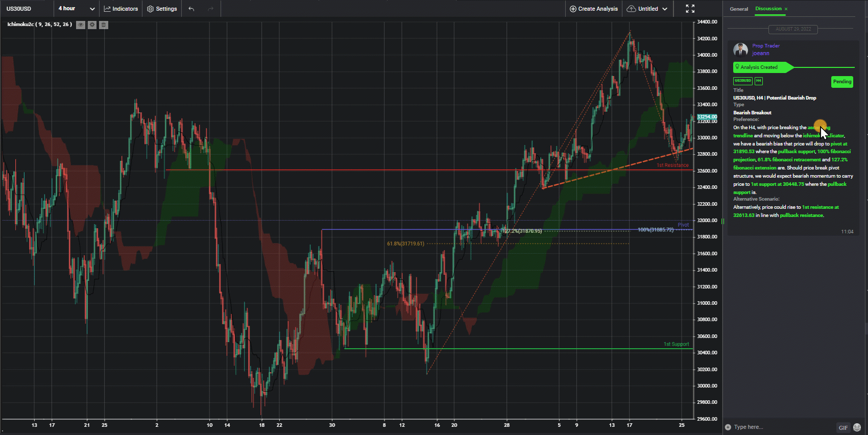
Task: Click the AUGUST 29, 2022 date separator
Action: click(793, 29)
